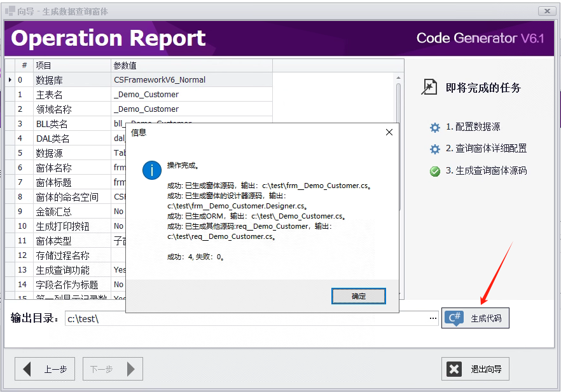Select step 3. 生成查询窗体源码

tap(486, 171)
